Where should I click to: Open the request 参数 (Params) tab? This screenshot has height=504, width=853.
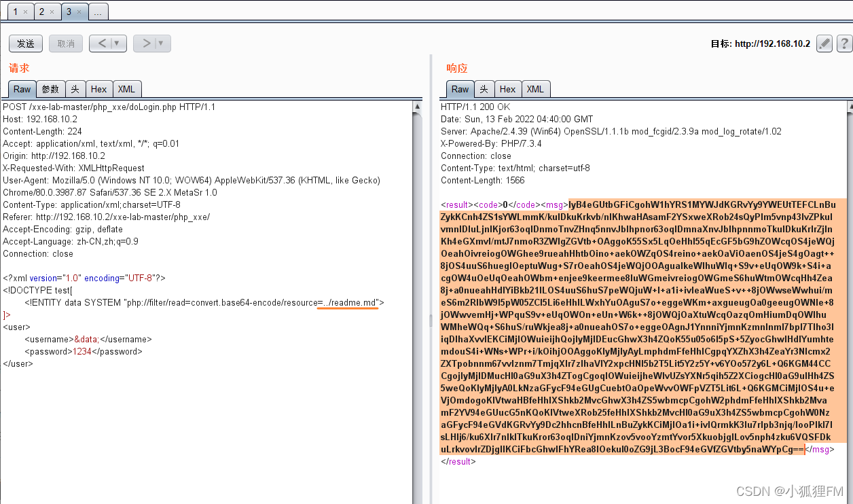(50, 89)
